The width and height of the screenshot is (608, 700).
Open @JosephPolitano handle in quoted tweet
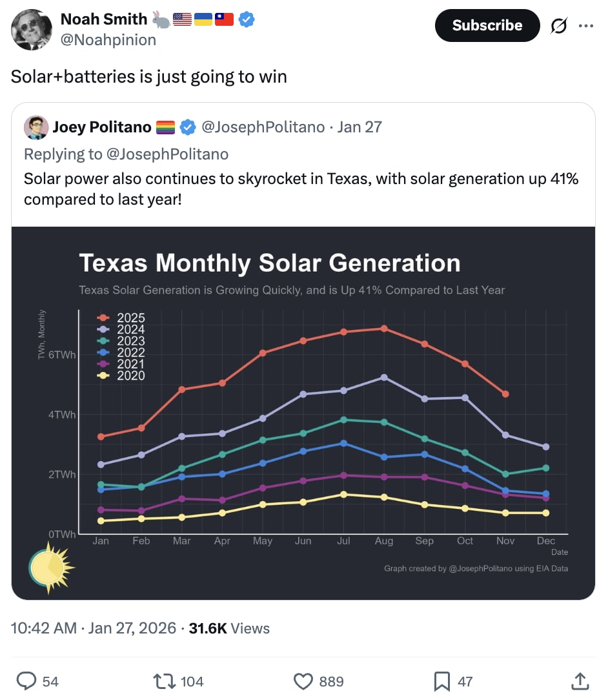pyautogui.click(x=263, y=127)
